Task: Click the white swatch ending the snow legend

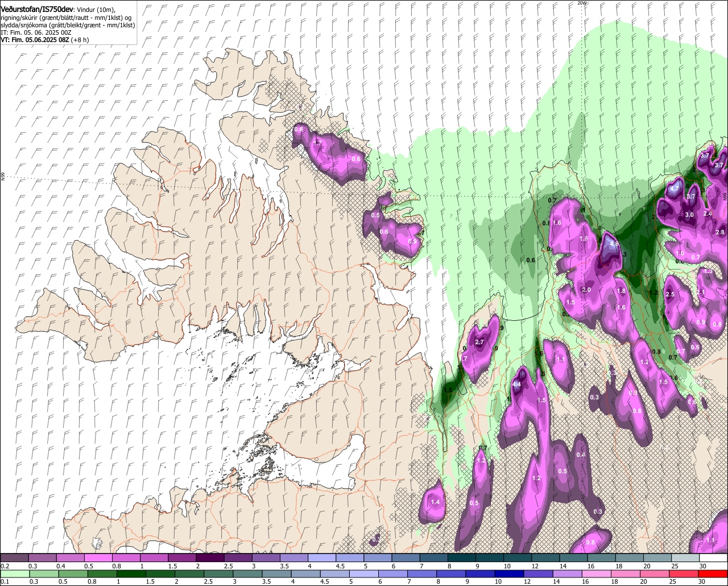Action: click(714, 558)
